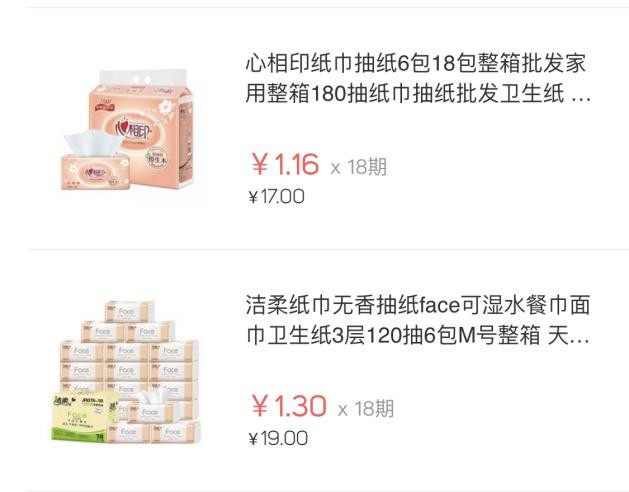The image size is (629, 492).
Task: Open the 洁柔纸巾无香抽纸 product title
Action: click(x=418, y=320)
